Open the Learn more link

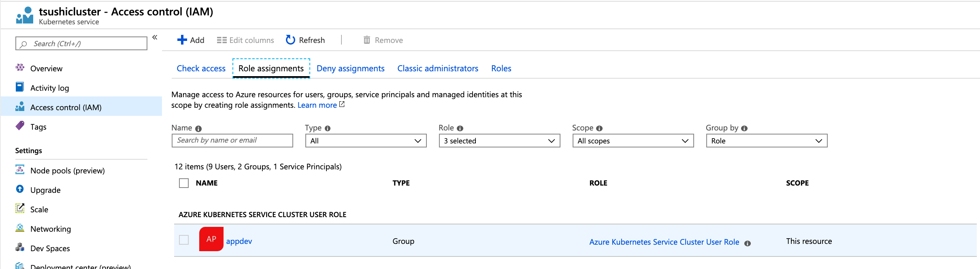pyautogui.click(x=317, y=105)
